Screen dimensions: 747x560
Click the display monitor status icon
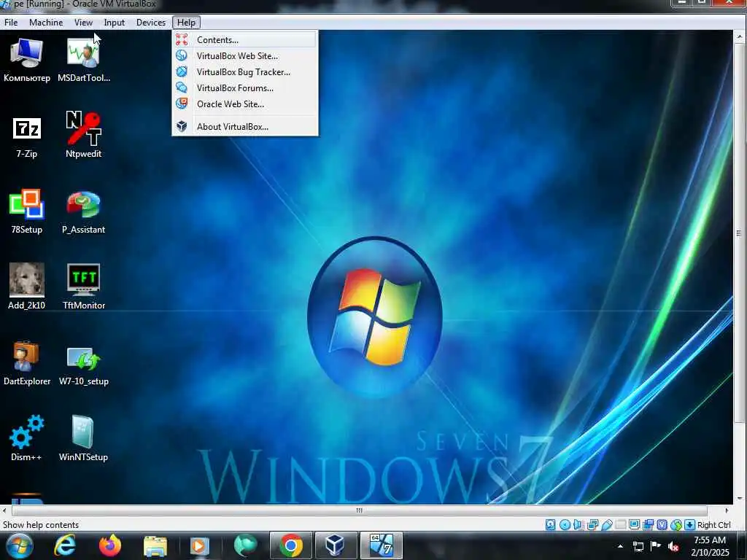(x=634, y=525)
